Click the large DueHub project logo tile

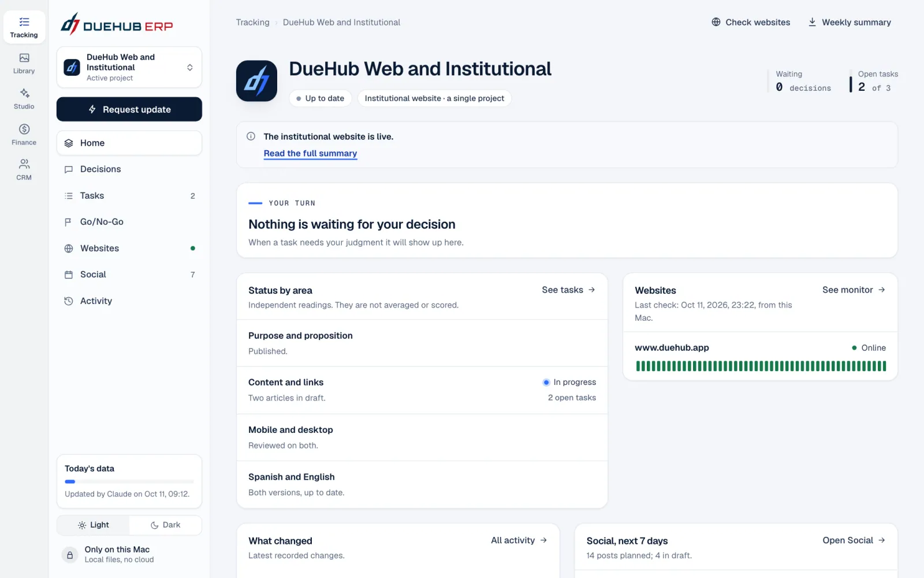coord(256,81)
